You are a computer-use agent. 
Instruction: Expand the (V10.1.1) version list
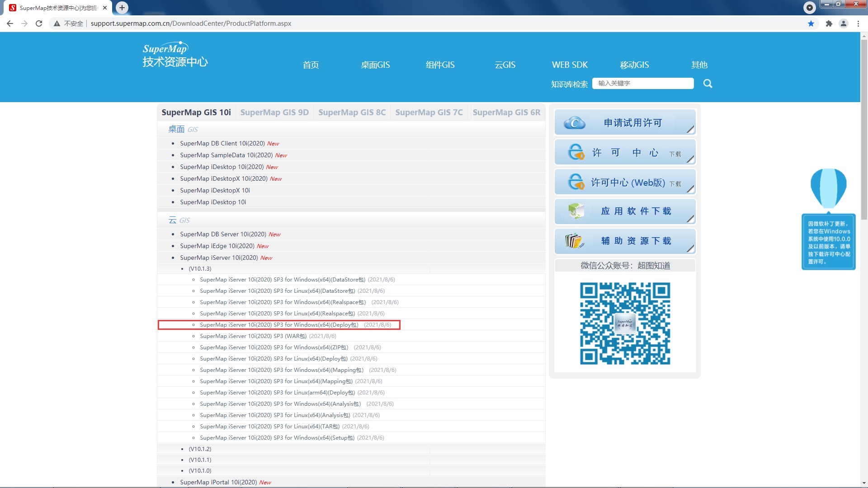click(200, 460)
